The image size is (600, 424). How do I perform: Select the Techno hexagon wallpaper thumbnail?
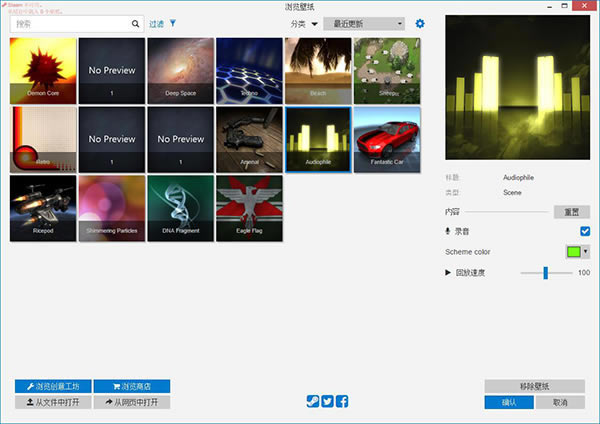(x=249, y=71)
